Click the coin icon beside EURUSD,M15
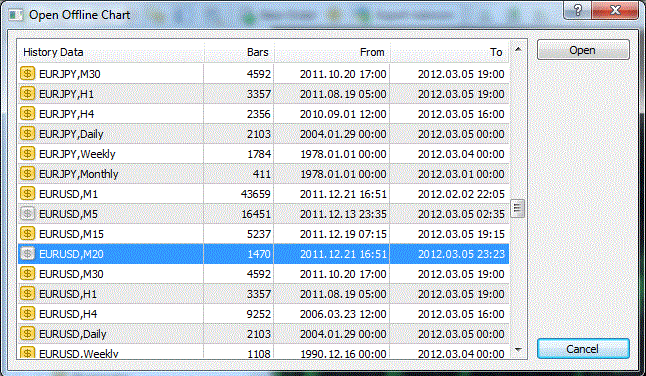646x376 pixels. (27, 234)
